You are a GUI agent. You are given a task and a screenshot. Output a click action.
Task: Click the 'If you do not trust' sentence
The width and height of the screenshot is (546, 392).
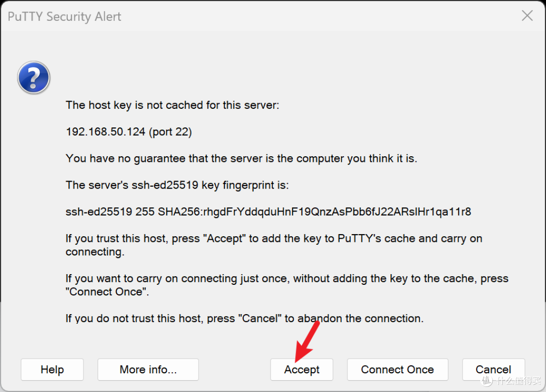[245, 319]
